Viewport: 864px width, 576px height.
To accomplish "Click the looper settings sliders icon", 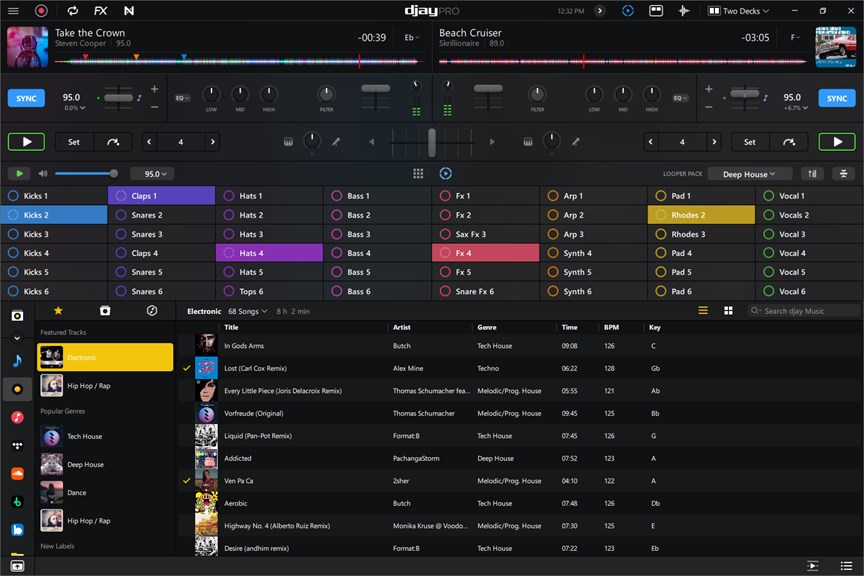I will 843,174.
